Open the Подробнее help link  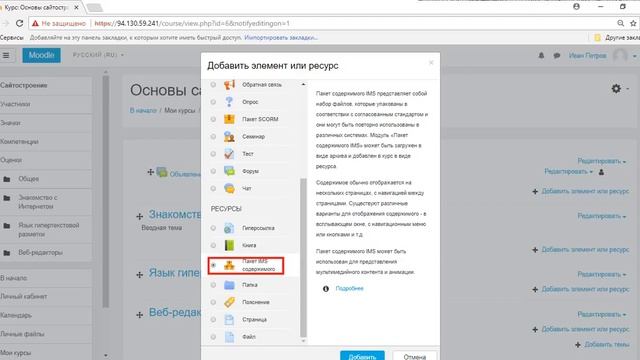coord(349,289)
